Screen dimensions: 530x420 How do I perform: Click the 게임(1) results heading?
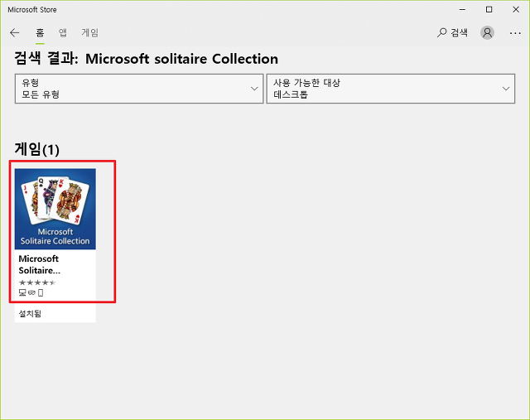(x=36, y=149)
